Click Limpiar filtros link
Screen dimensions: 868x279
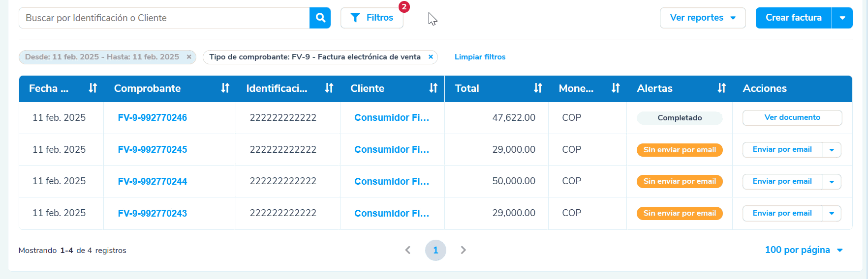[x=480, y=57]
